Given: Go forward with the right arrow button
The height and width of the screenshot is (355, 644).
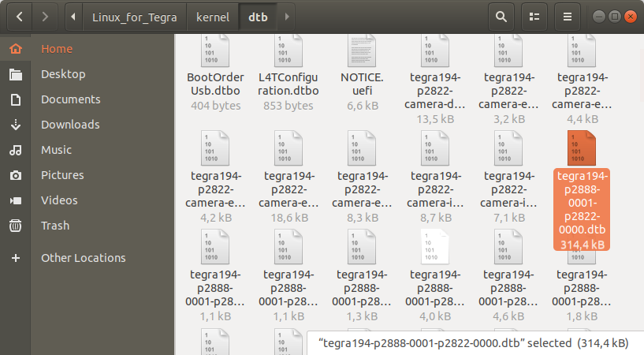Looking at the screenshot, I should click(x=45, y=17).
